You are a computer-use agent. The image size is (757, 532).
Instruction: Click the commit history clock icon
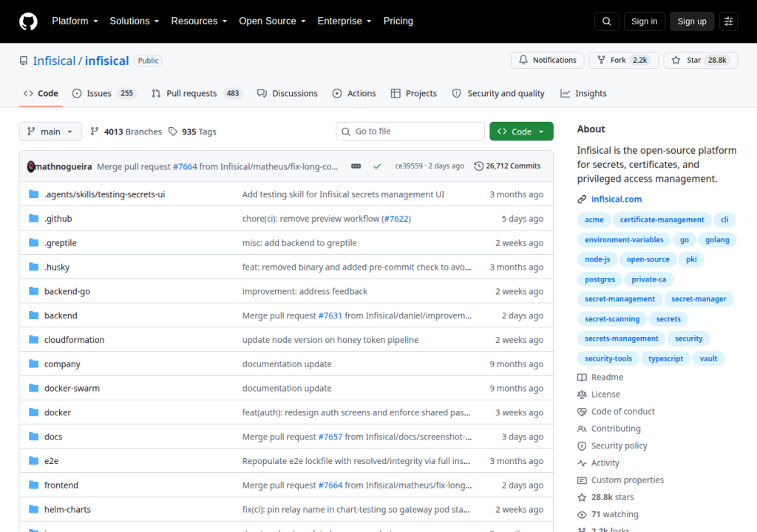click(x=478, y=166)
